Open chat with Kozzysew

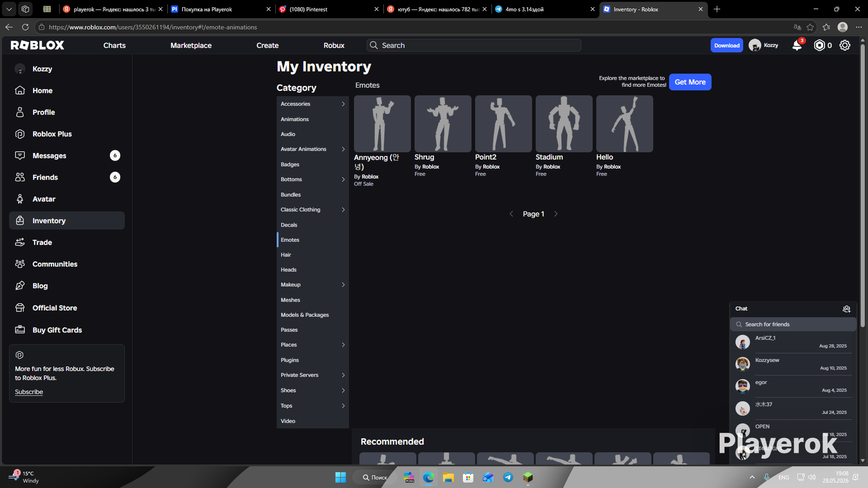(793, 364)
